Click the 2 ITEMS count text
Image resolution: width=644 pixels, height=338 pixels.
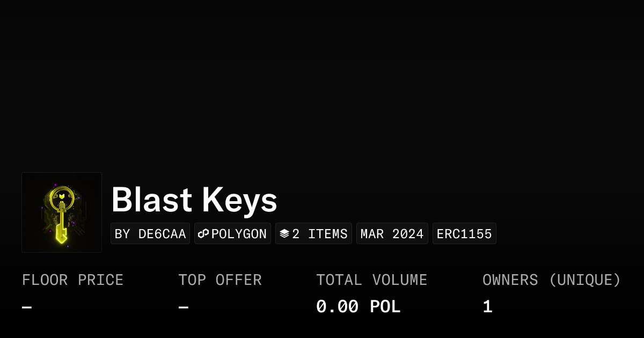(x=320, y=234)
